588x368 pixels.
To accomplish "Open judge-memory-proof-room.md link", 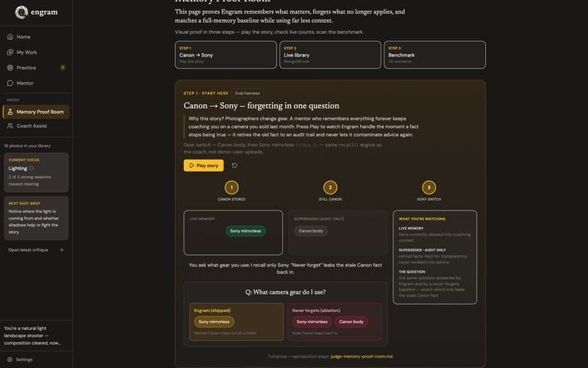I will [x=362, y=356].
